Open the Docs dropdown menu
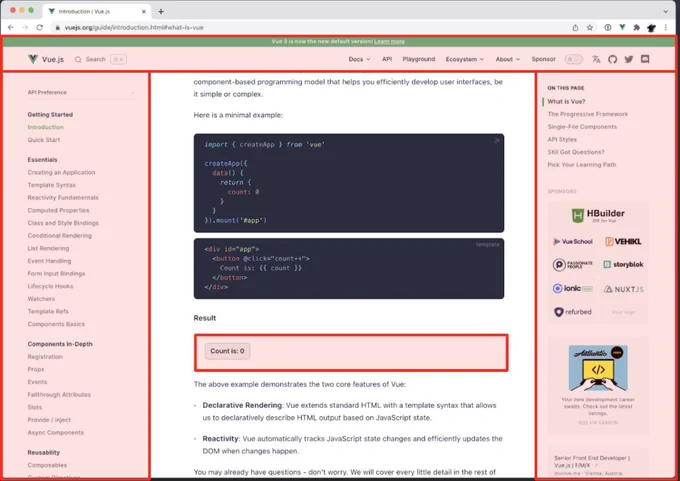The height and width of the screenshot is (481, 680). 360,59
